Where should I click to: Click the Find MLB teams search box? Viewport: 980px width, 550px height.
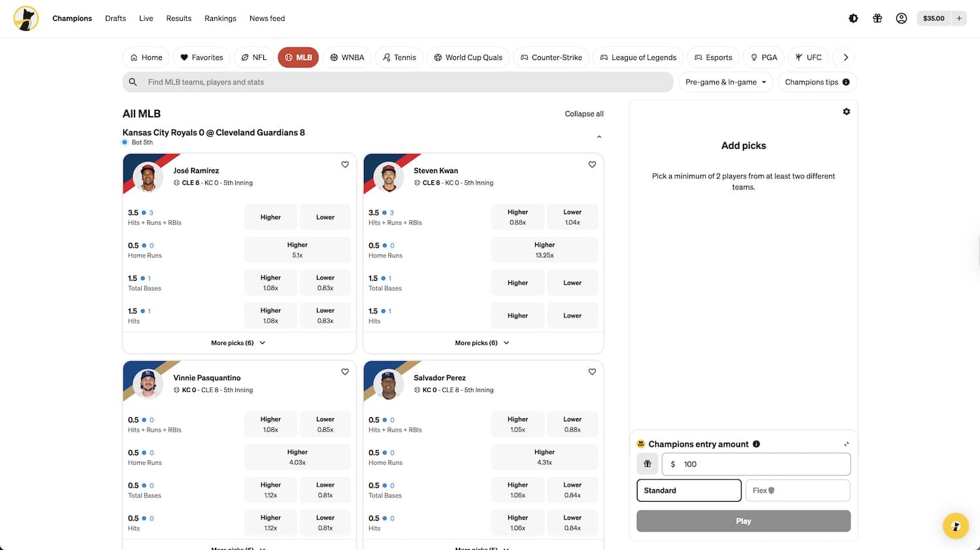(x=397, y=82)
